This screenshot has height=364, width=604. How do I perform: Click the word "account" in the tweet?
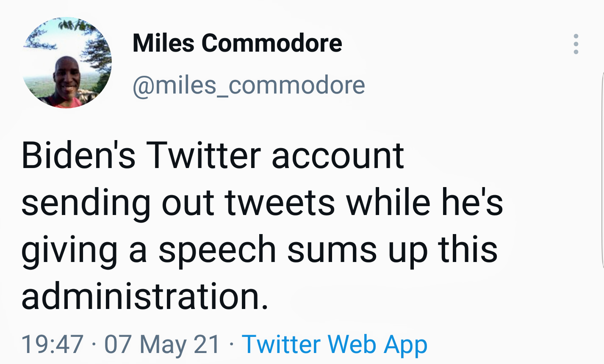338,155
